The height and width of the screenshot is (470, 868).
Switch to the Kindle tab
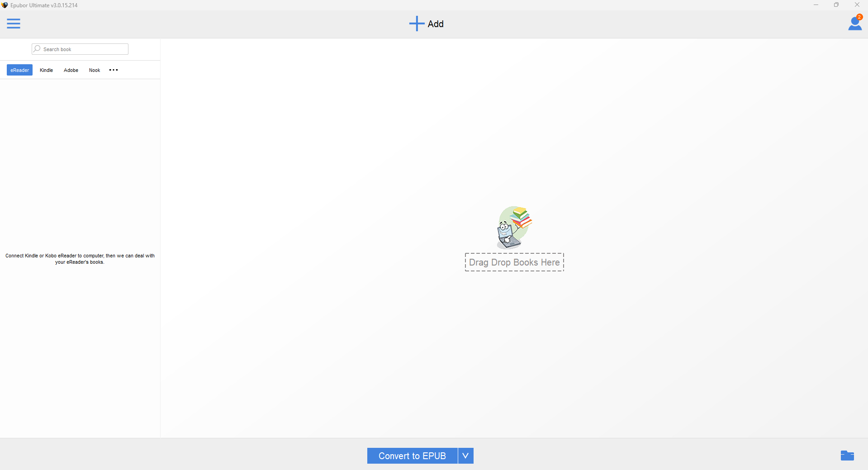point(46,70)
